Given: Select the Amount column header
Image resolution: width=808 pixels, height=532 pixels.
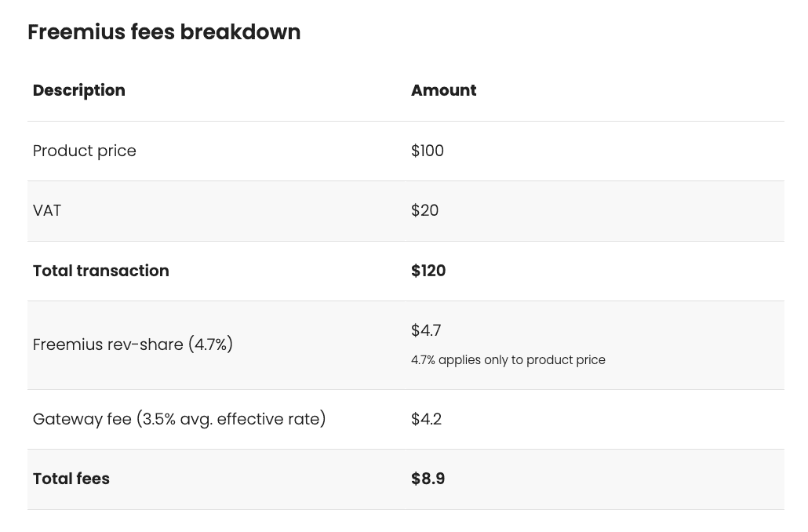Looking at the screenshot, I should 444,90.
